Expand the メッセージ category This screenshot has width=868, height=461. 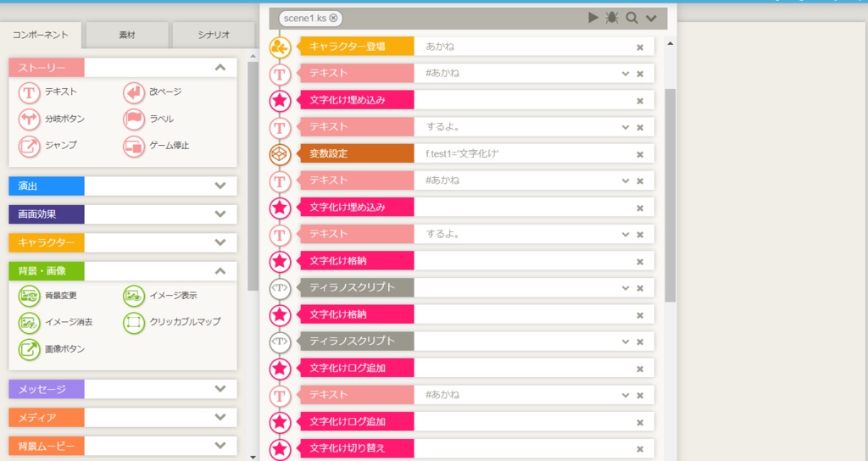coord(220,389)
